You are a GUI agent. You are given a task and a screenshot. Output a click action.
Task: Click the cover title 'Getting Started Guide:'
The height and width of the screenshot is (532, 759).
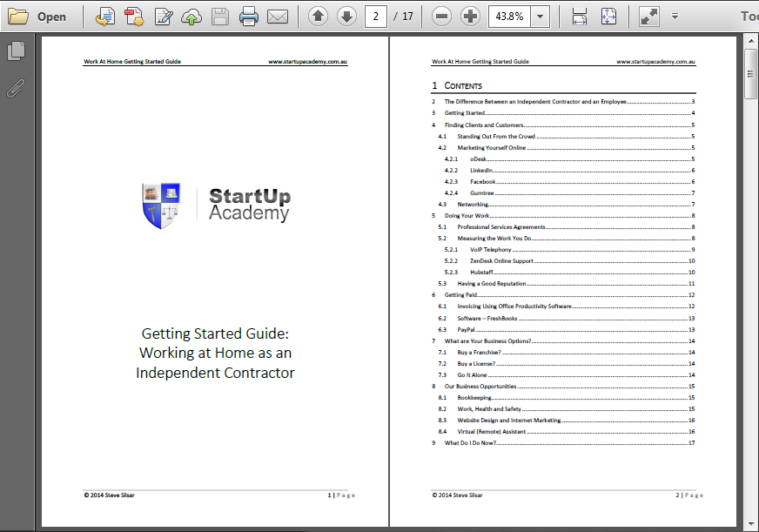tap(215, 333)
